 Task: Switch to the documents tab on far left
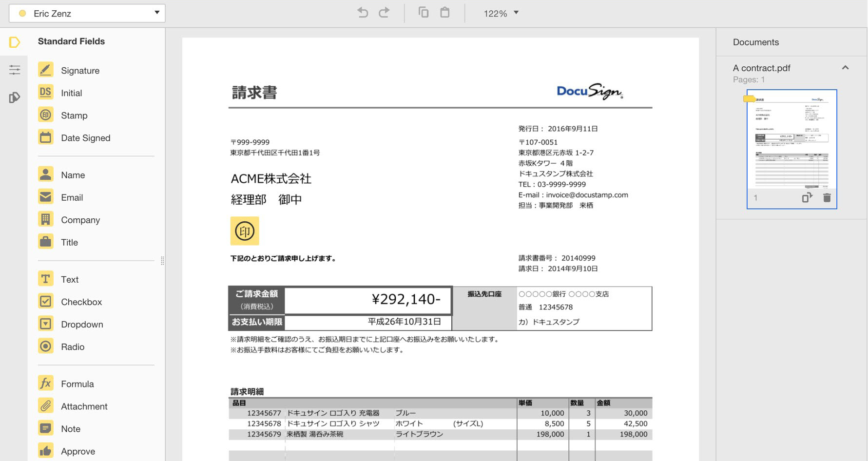tap(14, 97)
